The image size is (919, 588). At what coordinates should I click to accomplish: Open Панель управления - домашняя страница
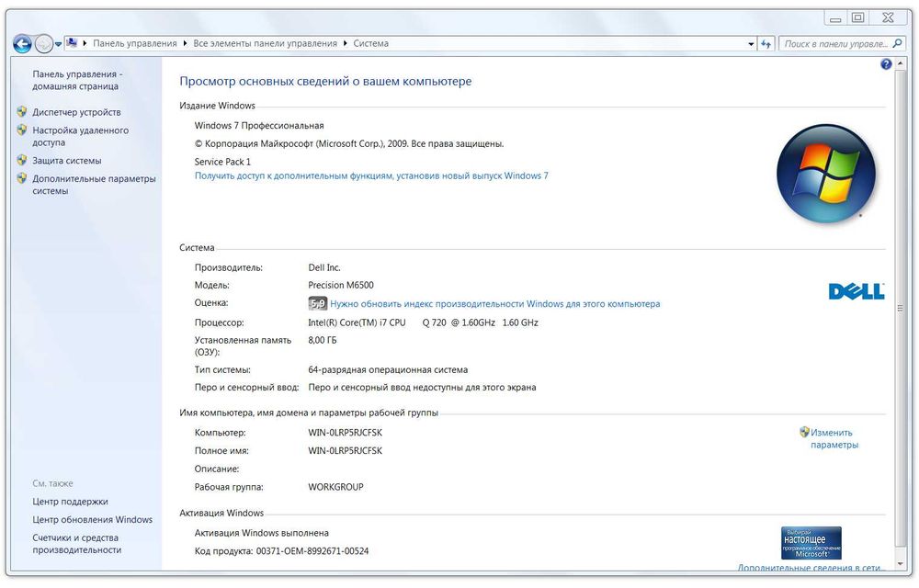click(x=77, y=80)
